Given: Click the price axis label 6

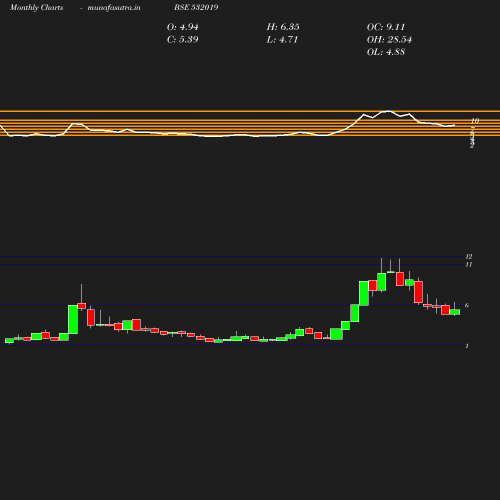Looking at the screenshot, I should tap(467, 305).
